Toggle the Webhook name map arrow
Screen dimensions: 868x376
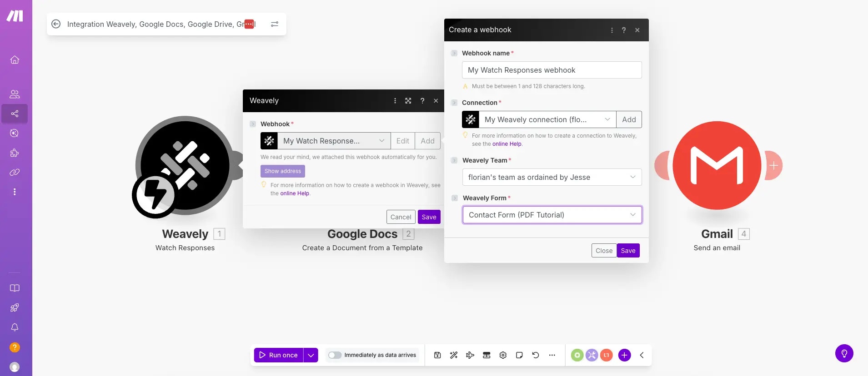(x=454, y=53)
